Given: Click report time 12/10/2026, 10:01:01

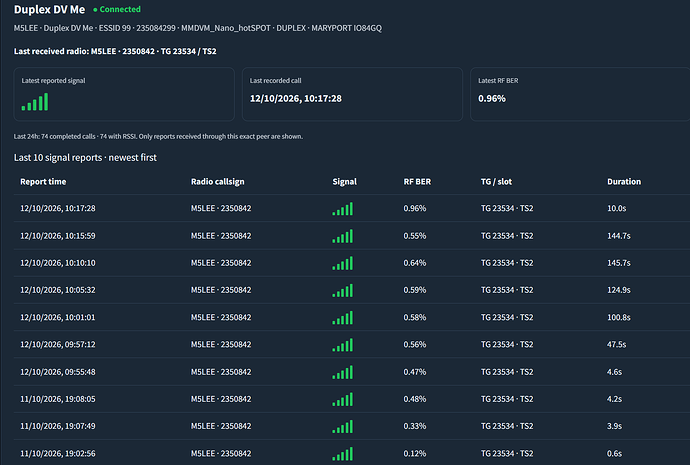Looking at the screenshot, I should tap(58, 318).
